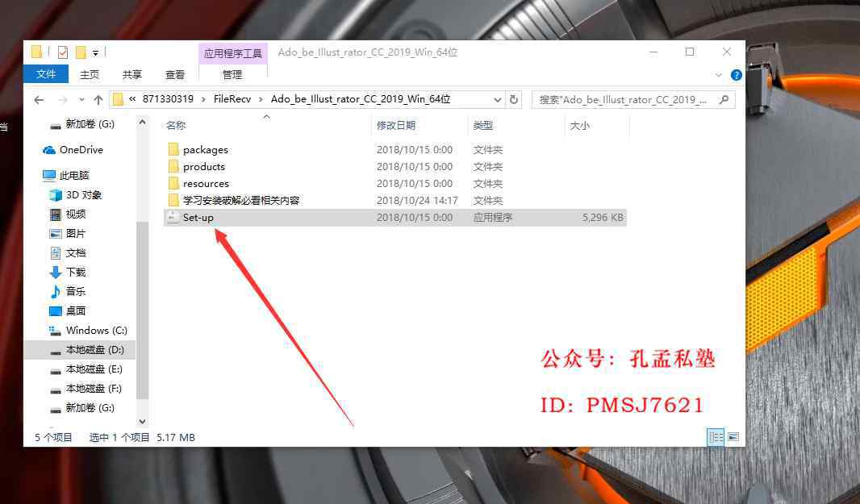Click the navigation pane scroll down arrow
This screenshot has height=504, width=860.
click(x=143, y=422)
